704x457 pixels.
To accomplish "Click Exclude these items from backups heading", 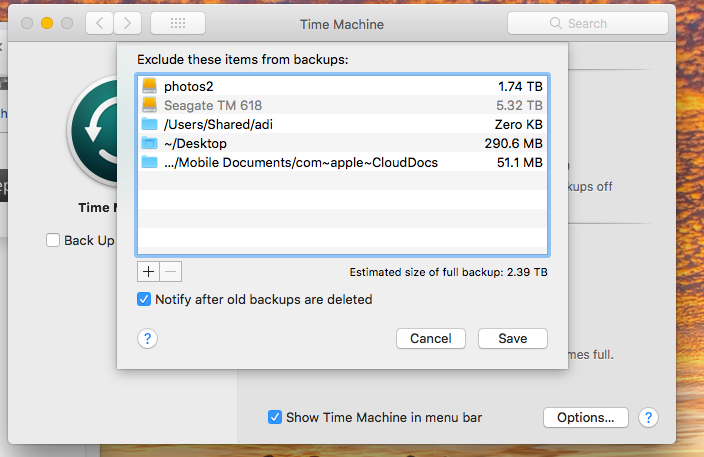I will [242, 60].
